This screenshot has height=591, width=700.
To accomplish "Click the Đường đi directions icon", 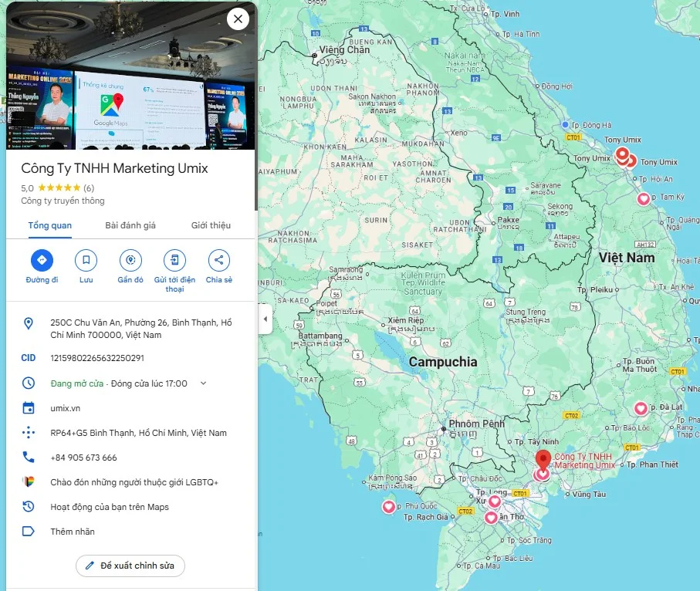I will (x=42, y=260).
